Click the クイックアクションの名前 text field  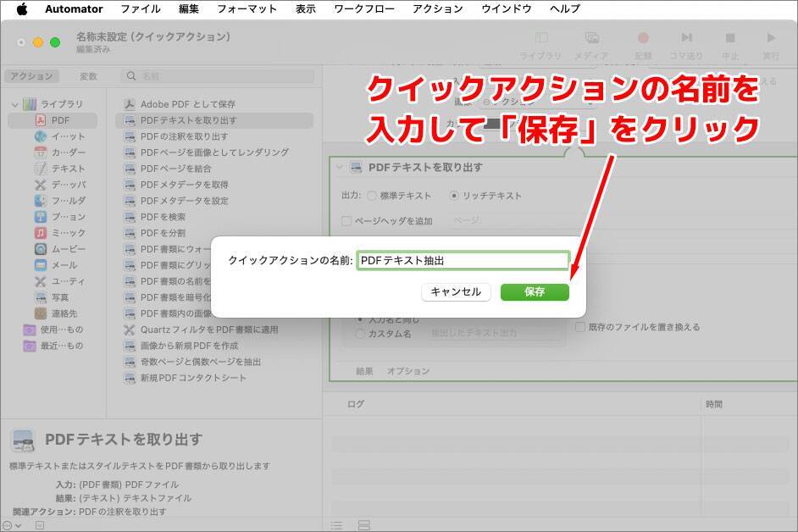coord(462,261)
